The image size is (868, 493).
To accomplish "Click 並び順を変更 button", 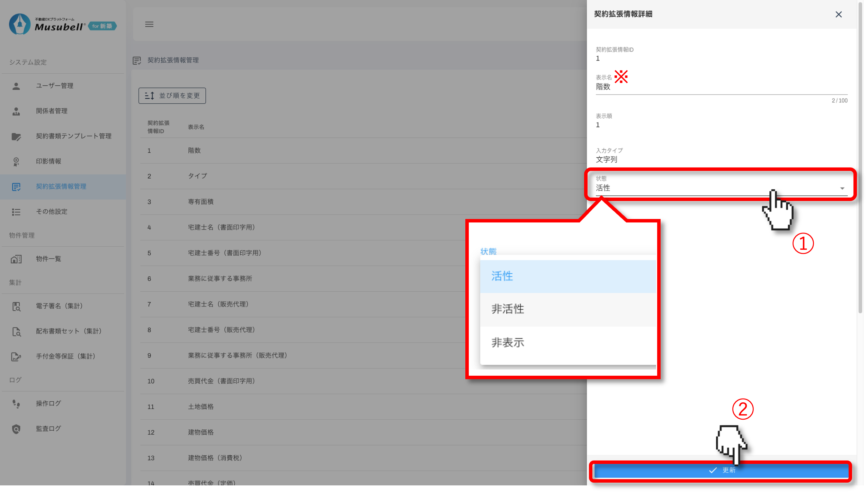I will (172, 96).
